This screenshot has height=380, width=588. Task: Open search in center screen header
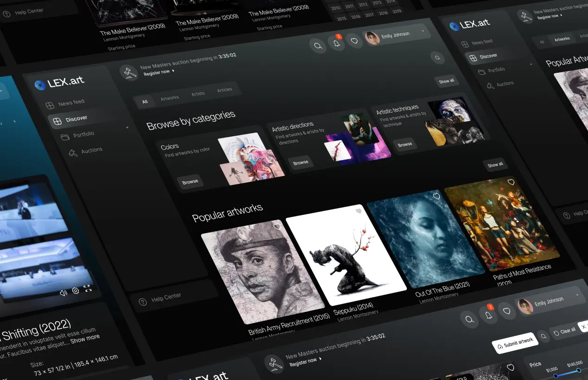[318, 45]
